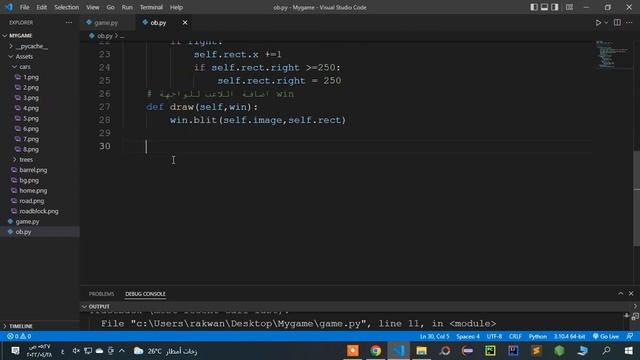This screenshot has width=640, height=360.
Task: Click the errors and warnings status indicator
Action: pos(19,336)
